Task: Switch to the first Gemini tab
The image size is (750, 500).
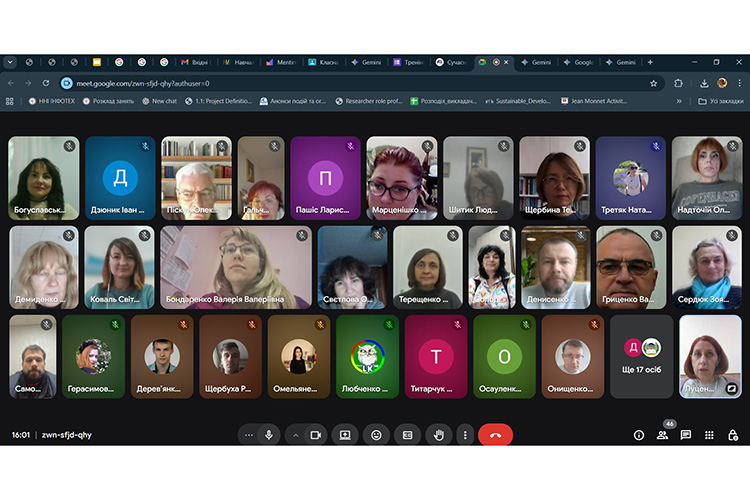Action: 366,62
